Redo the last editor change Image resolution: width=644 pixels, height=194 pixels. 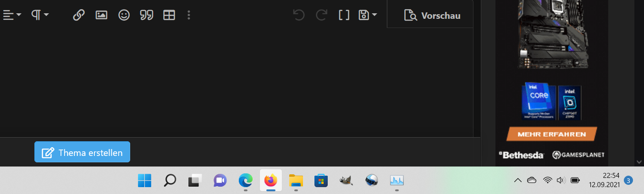(322, 15)
